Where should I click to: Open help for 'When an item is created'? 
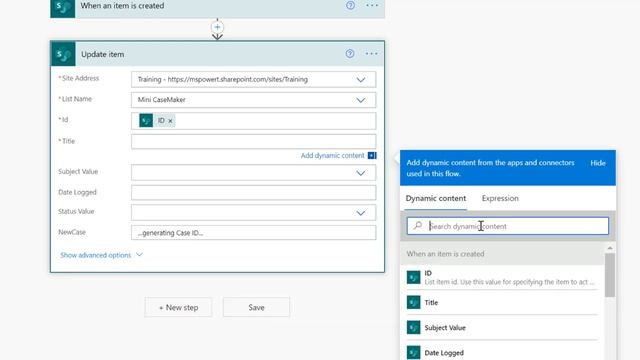click(x=350, y=5)
